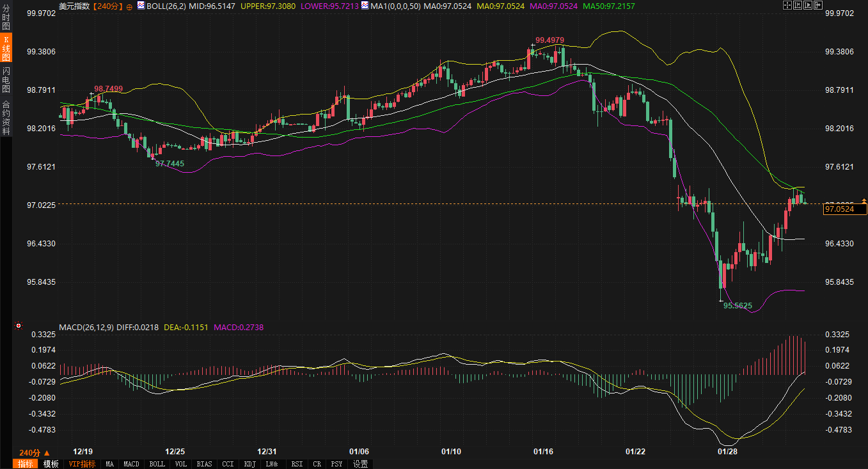Open 设置 in the indicator bar
868x469 pixels.
point(360,464)
